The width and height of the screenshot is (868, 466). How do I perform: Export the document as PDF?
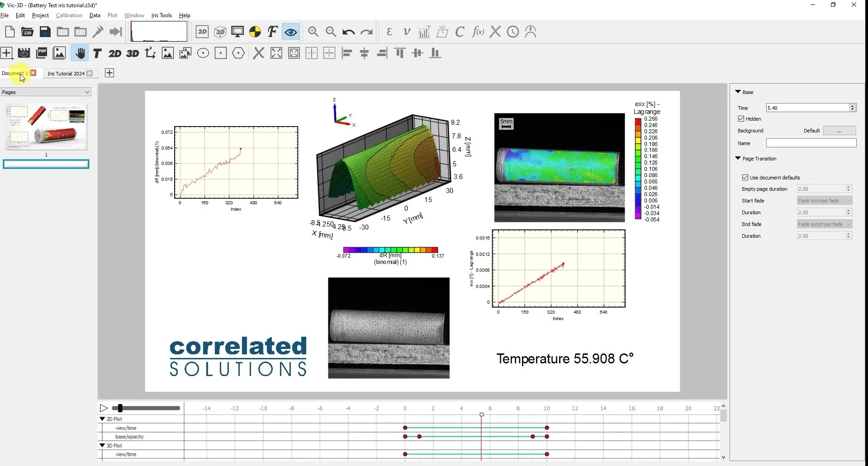coord(41,53)
